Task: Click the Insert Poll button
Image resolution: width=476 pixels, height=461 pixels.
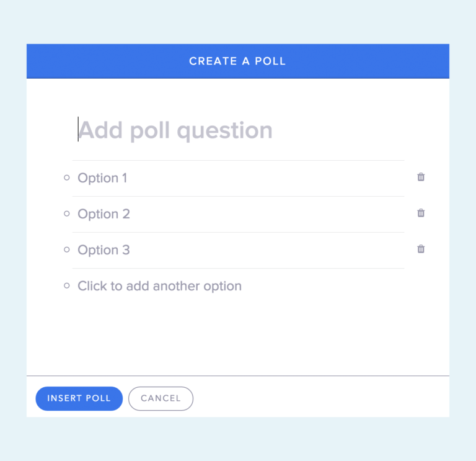Action: click(x=79, y=398)
